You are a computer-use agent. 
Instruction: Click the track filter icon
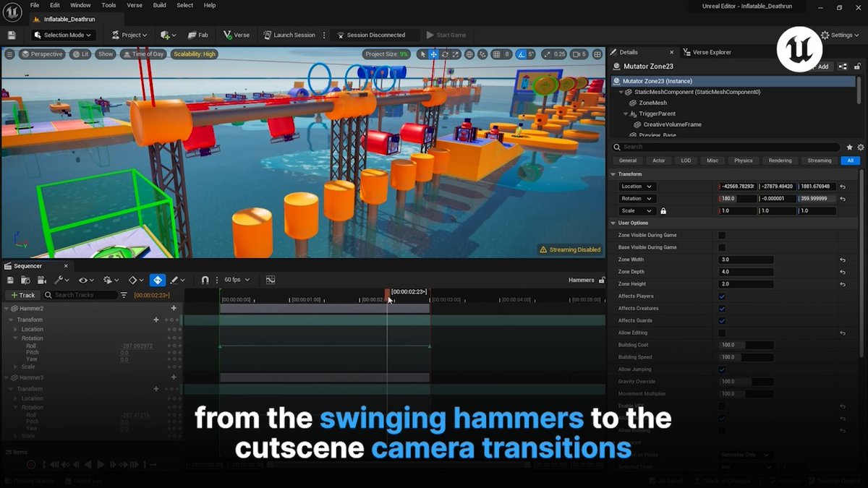tap(124, 295)
